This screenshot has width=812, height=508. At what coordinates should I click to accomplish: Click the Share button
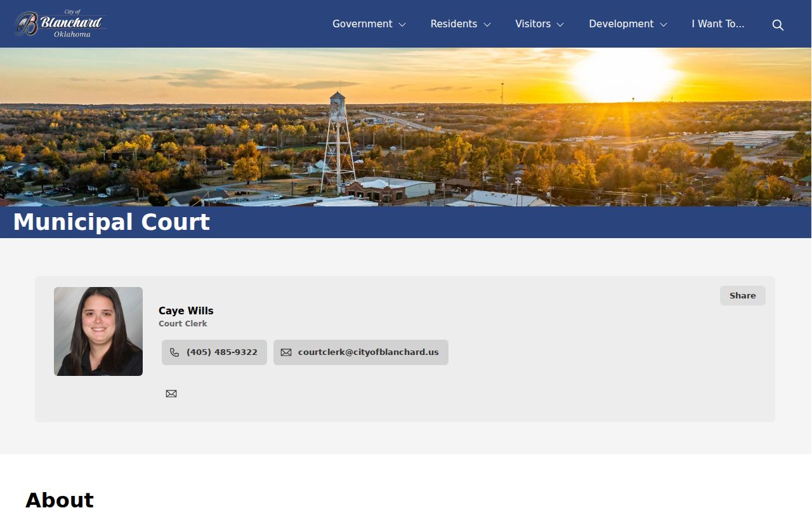pos(743,295)
